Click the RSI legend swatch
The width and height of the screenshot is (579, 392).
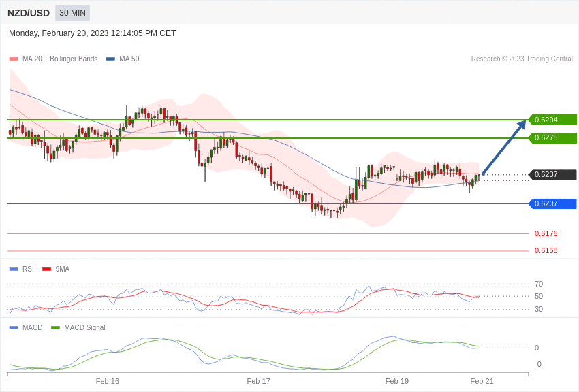tap(14, 269)
